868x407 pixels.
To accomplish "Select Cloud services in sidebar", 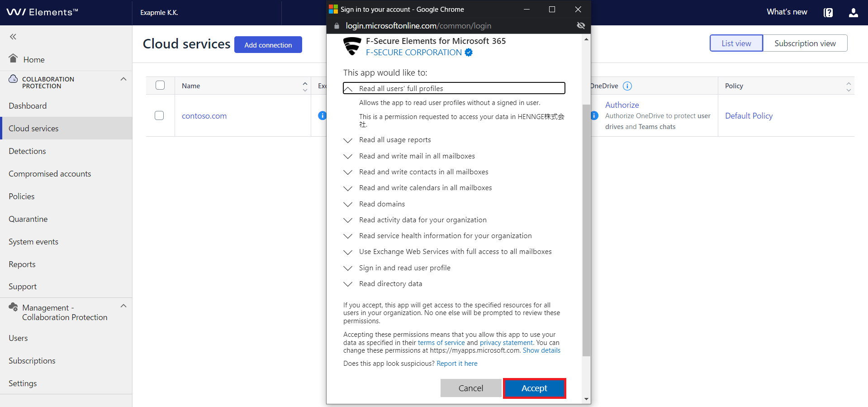I will (x=66, y=128).
